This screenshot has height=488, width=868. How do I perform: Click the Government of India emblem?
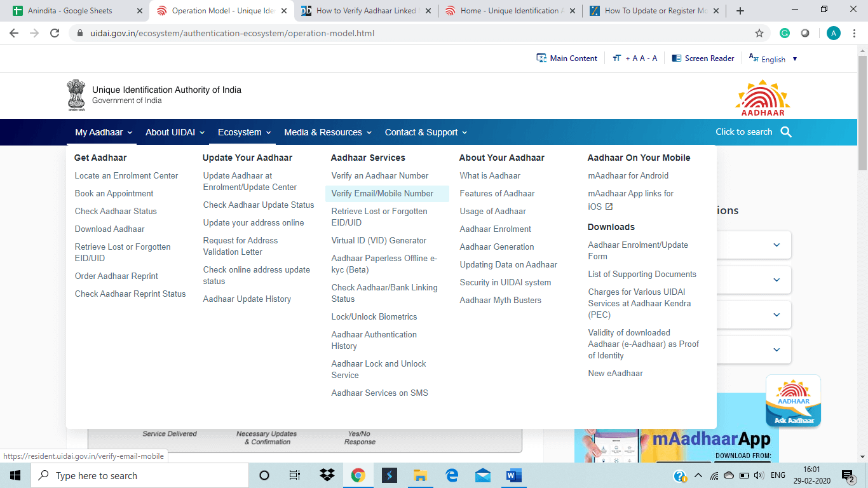[x=76, y=95]
